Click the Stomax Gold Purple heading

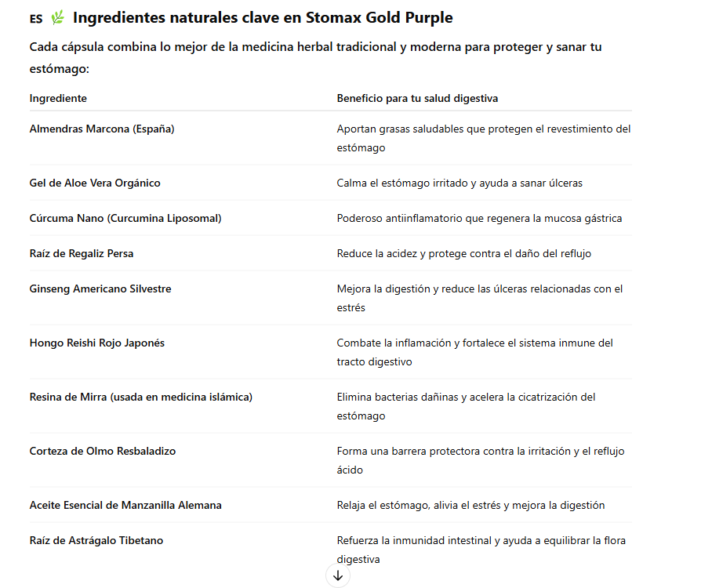(263, 17)
